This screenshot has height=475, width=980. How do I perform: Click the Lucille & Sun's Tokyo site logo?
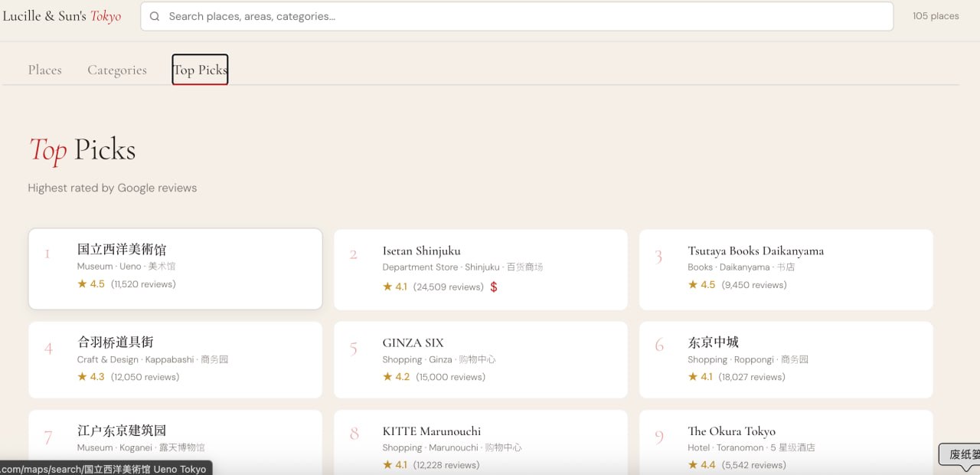coord(62,16)
